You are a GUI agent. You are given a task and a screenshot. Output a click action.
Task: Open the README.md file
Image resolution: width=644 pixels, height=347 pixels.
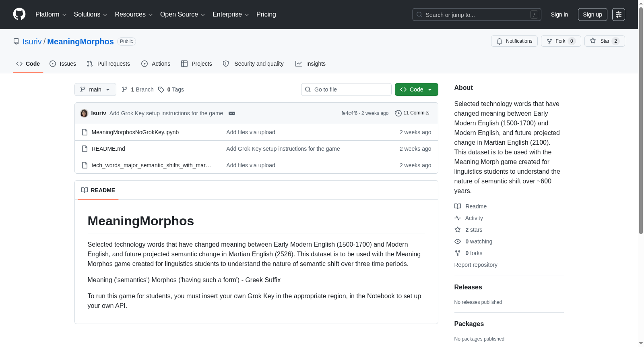(108, 149)
